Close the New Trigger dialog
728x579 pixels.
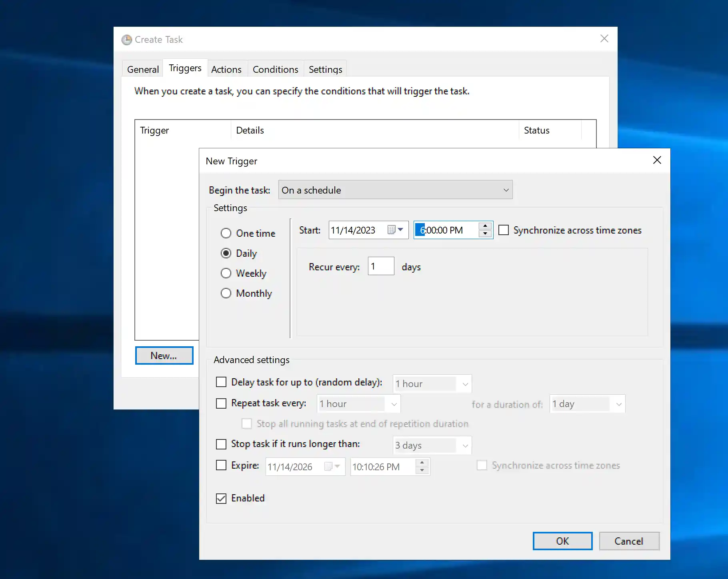pos(657,160)
